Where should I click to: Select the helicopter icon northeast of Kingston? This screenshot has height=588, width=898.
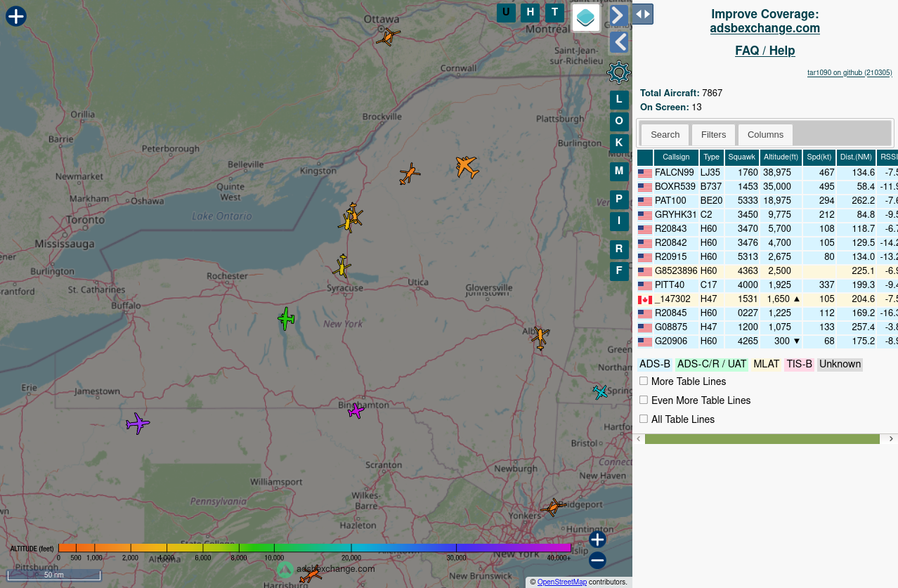(409, 174)
